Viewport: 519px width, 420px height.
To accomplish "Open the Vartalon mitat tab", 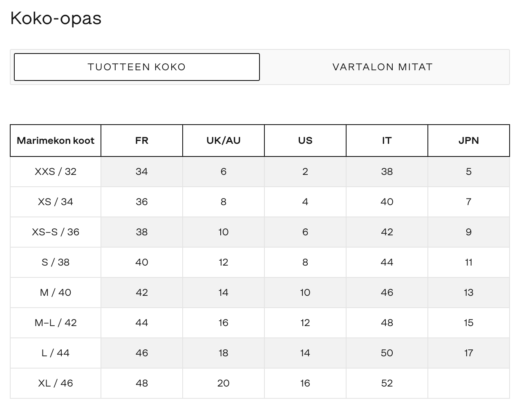I will pyautogui.click(x=383, y=67).
